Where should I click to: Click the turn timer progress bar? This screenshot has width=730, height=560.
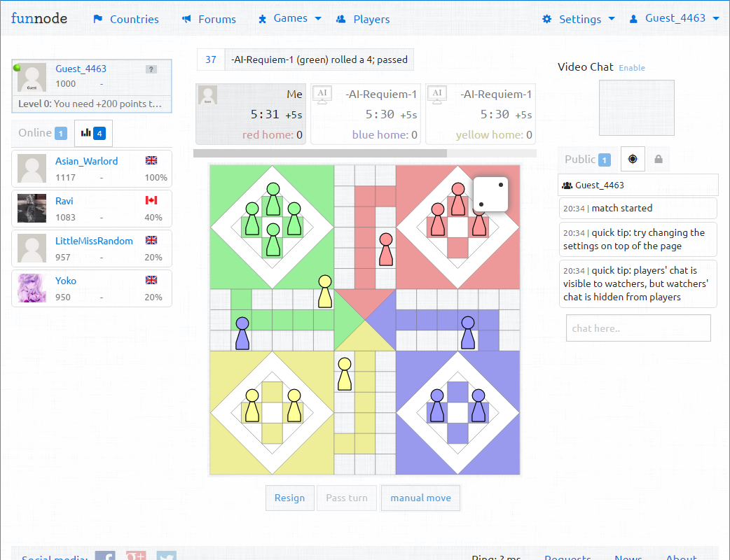[x=365, y=153]
